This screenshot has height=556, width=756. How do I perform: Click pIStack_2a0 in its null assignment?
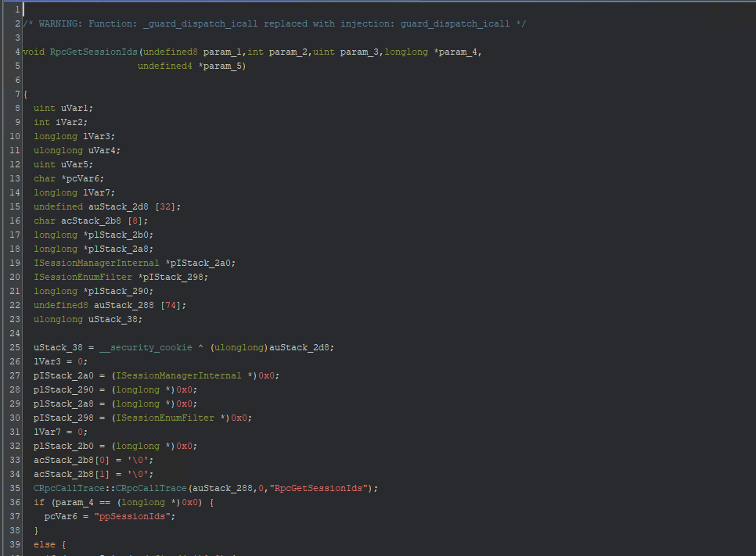coord(63,375)
